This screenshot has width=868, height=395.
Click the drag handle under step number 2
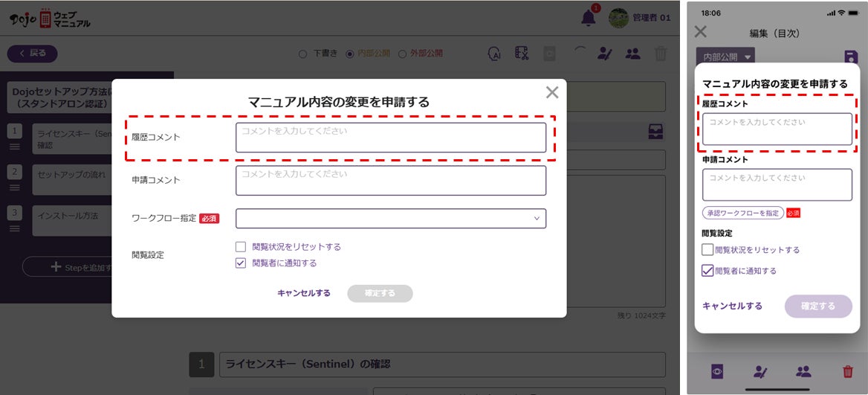(15, 187)
